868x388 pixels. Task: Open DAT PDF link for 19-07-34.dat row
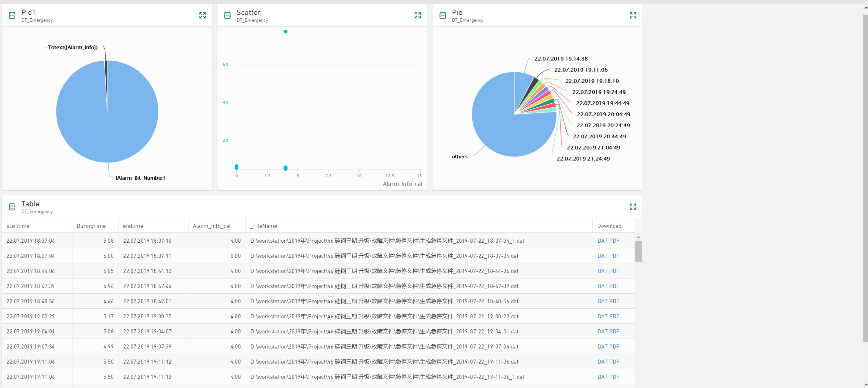coord(608,347)
